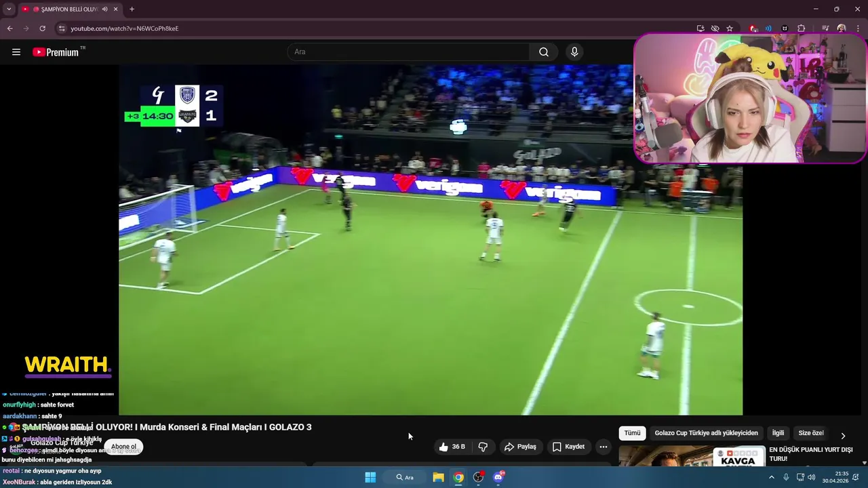
Task: Click Abone ol subscribe button
Action: pos(123,447)
